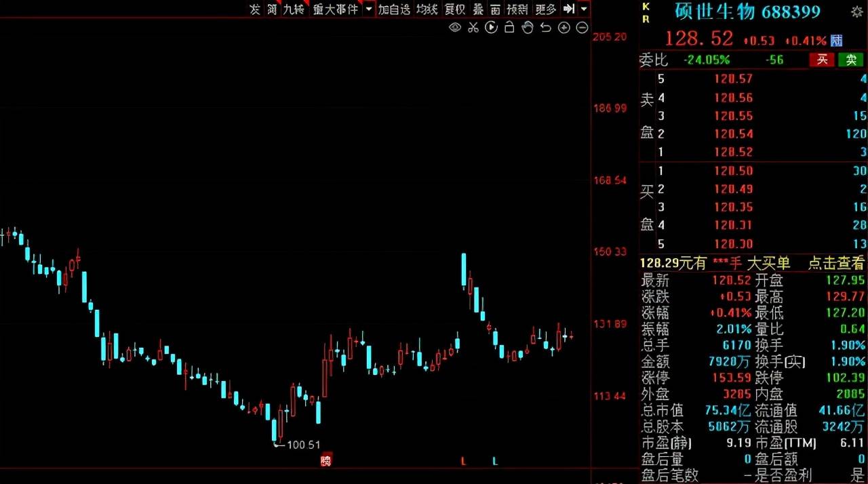Zoom out with the minus circle icon
Image resolution: width=868 pixels, height=484 pixels.
click(x=582, y=28)
